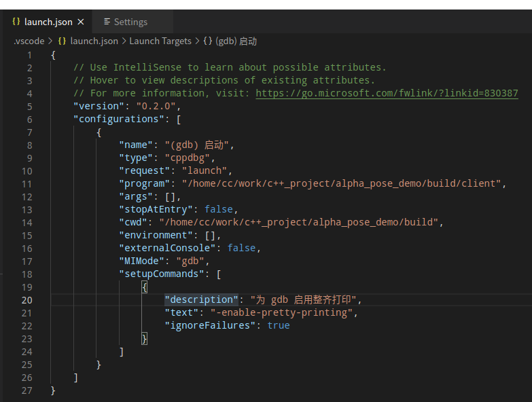Click the "cwd" key on line 14
The image size is (532, 402).
coord(133,222)
